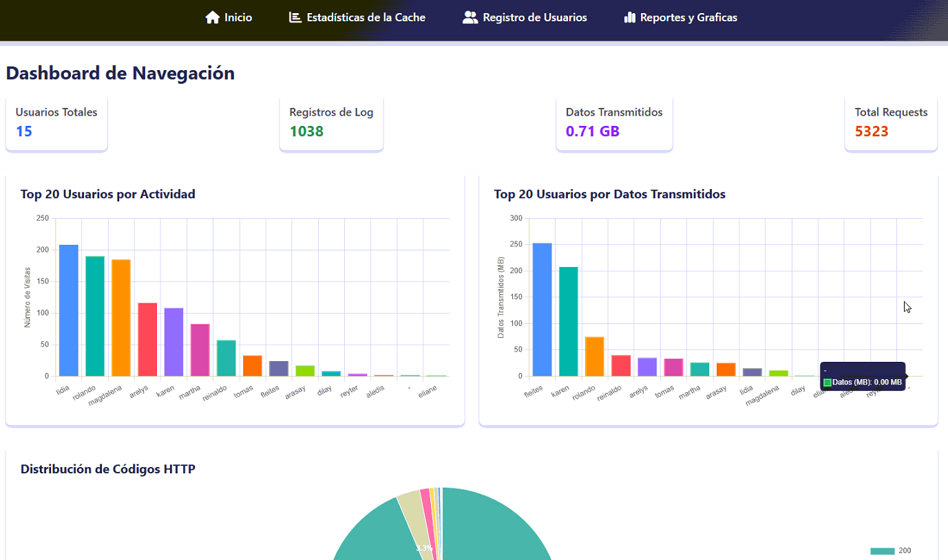Select the 'Usuarios Totales' card label
Image resolution: width=948 pixels, height=560 pixels.
pyautogui.click(x=56, y=112)
